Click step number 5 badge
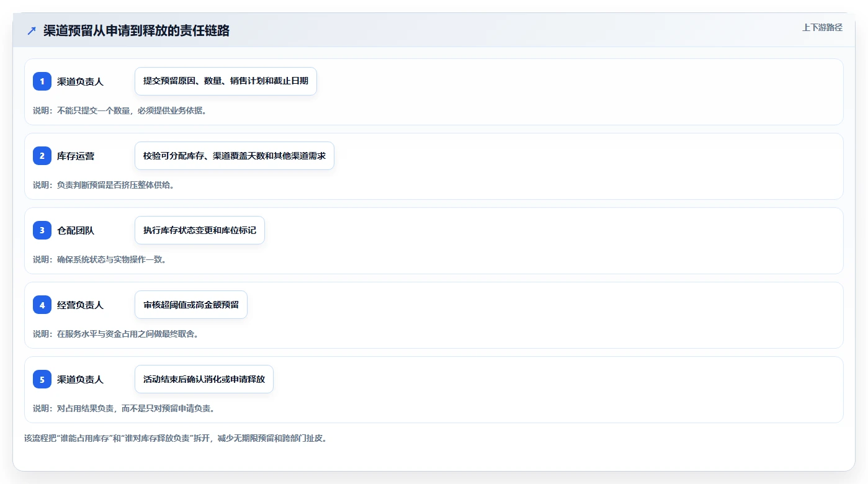The height and width of the screenshot is (484, 868). (42, 379)
